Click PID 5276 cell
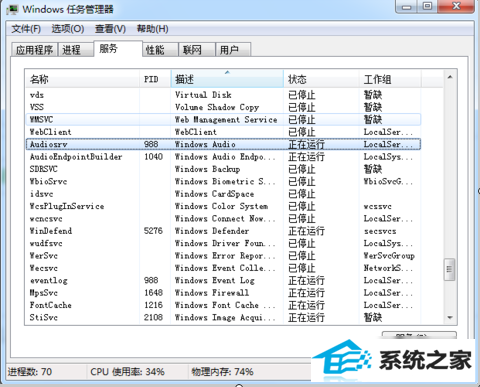The height and width of the screenshot is (387, 480). tap(153, 231)
